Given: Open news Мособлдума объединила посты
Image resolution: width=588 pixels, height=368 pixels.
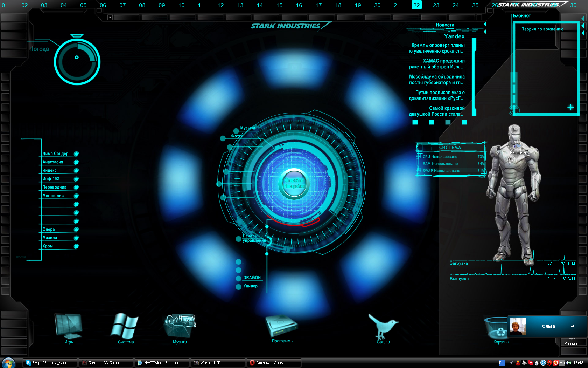Looking at the screenshot, I should (437, 80).
